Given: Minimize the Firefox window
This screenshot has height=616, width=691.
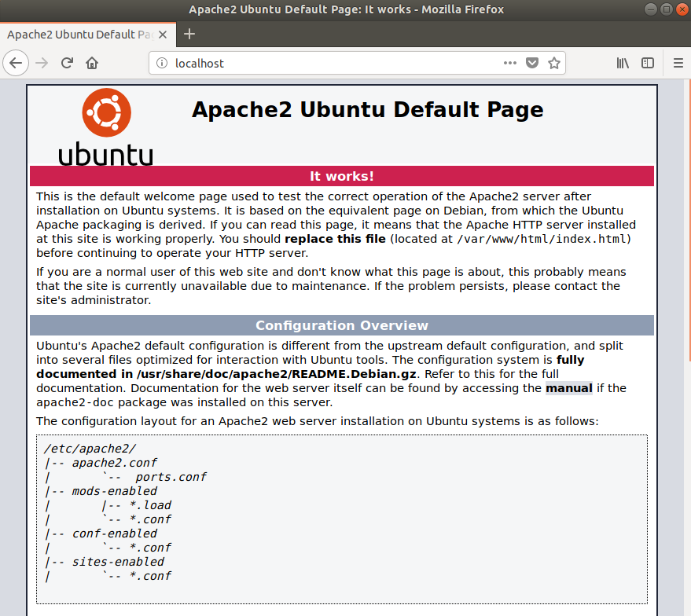Looking at the screenshot, I should pos(650,9).
